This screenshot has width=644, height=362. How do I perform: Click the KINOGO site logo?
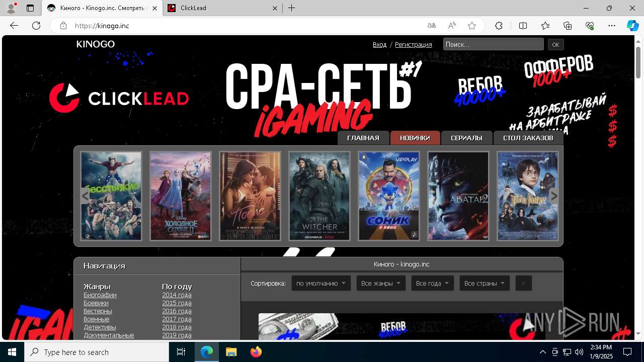tap(96, 44)
